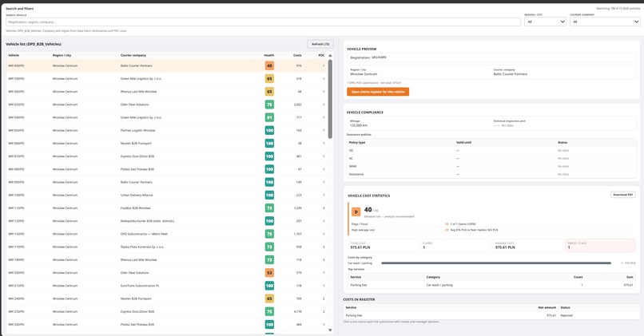Sort by Courier company column header
The width and height of the screenshot is (644, 336).
point(133,55)
